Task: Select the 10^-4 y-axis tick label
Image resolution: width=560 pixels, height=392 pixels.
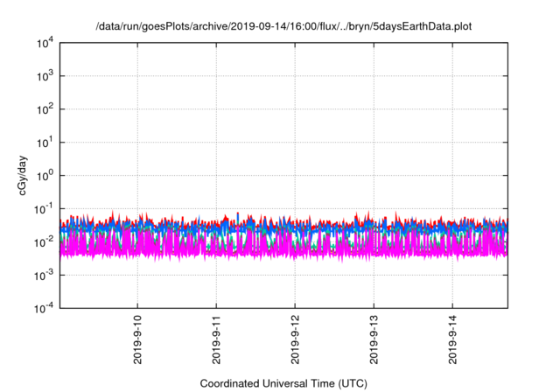Action: pyautogui.click(x=45, y=308)
